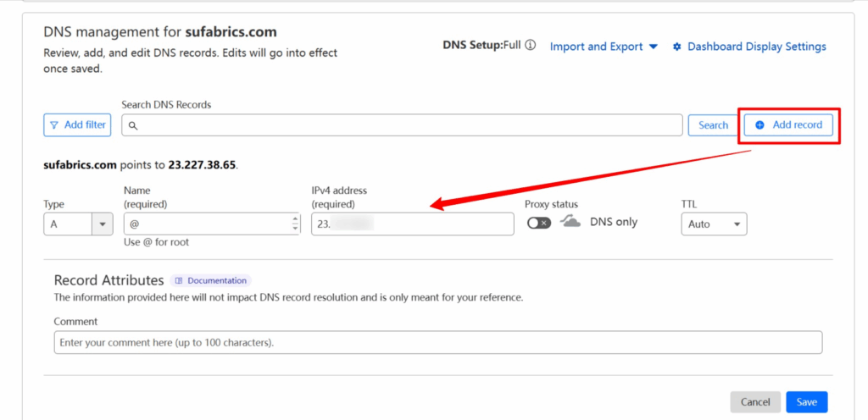
Task: Open the Dashboard Display Settings link
Action: [x=756, y=47]
